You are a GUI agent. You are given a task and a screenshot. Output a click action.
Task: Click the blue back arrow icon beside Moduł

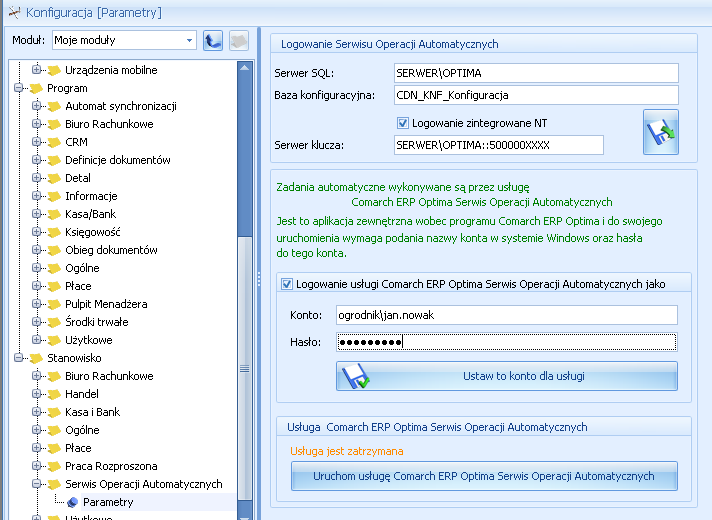(x=213, y=40)
